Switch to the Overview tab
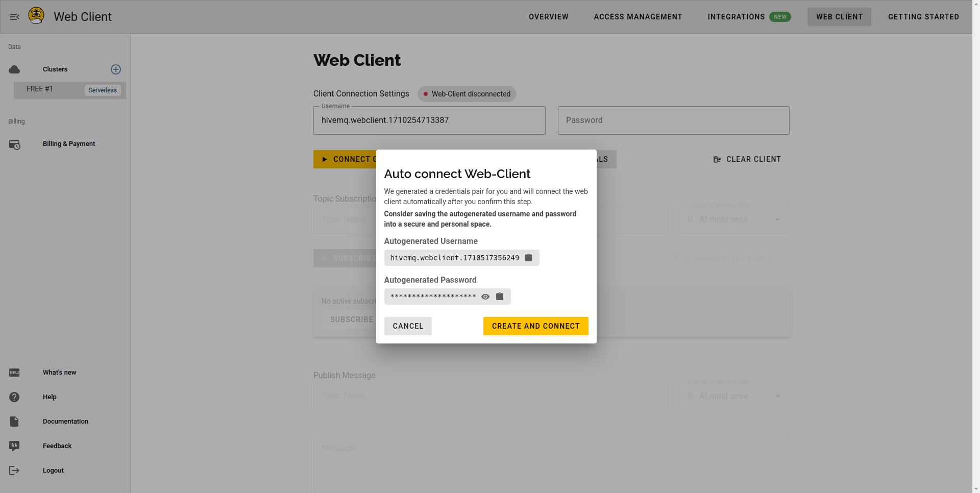The width and height of the screenshot is (980, 493). click(x=548, y=17)
